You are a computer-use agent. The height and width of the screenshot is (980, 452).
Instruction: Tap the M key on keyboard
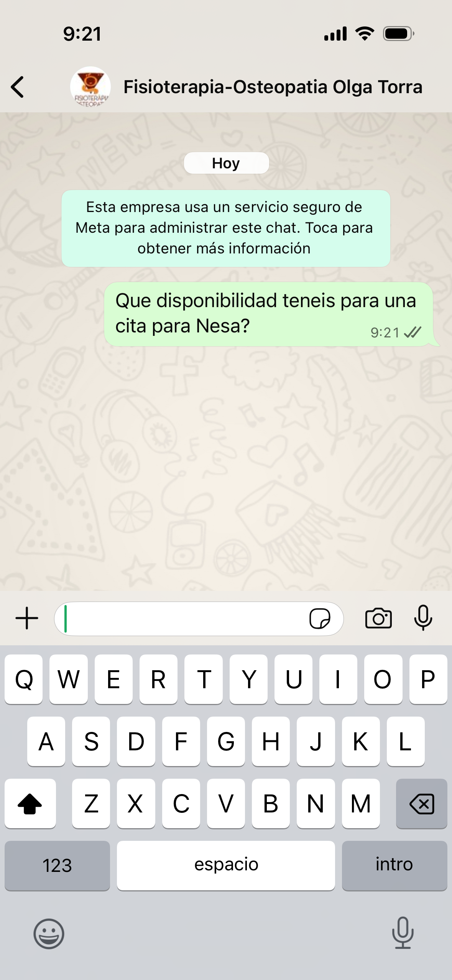[x=361, y=804]
